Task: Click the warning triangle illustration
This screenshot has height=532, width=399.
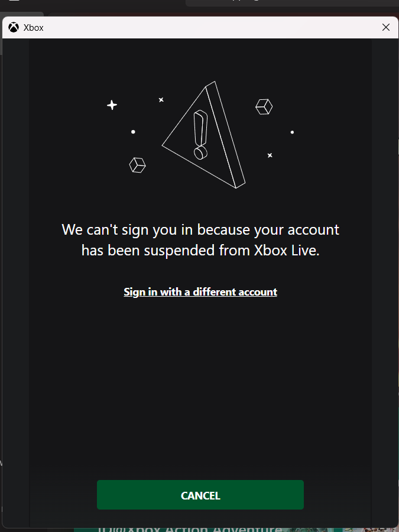Action: [203, 135]
